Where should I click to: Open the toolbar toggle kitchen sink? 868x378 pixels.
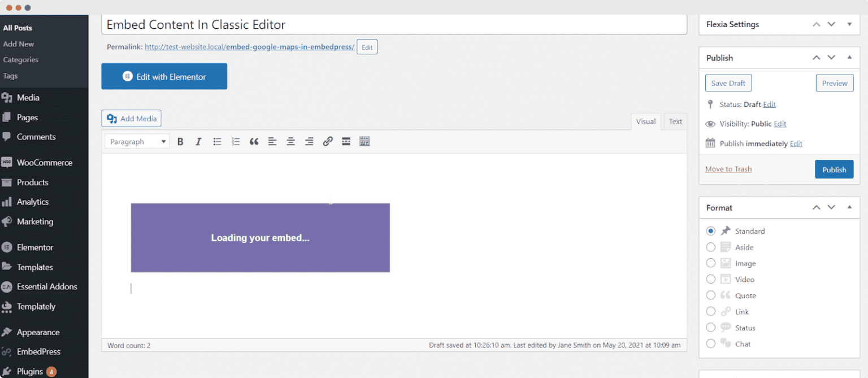point(364,141)
